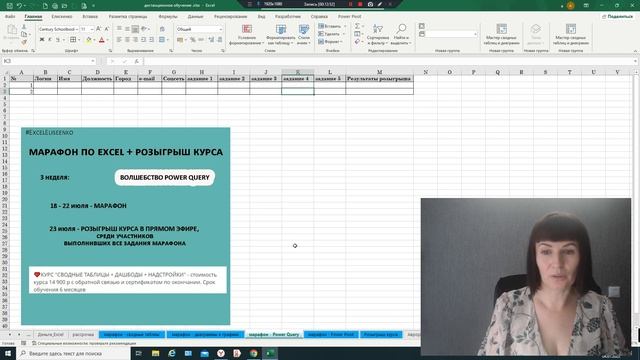Click the insert function fx icon

tap(137, 61)
